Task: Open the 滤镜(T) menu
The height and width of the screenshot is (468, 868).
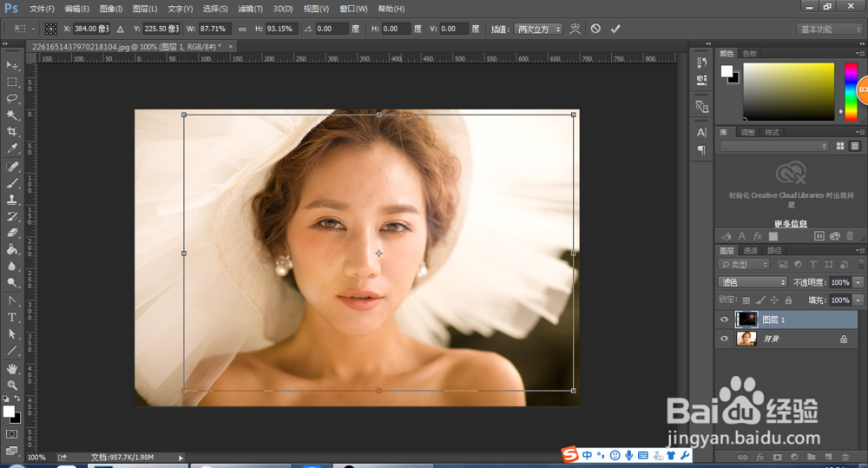Action: point(250,9)
